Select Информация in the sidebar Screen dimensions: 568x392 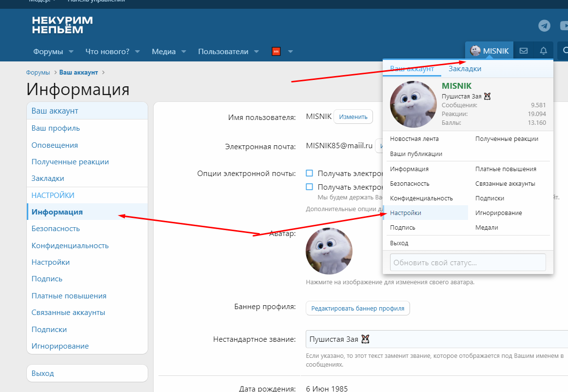87,212
